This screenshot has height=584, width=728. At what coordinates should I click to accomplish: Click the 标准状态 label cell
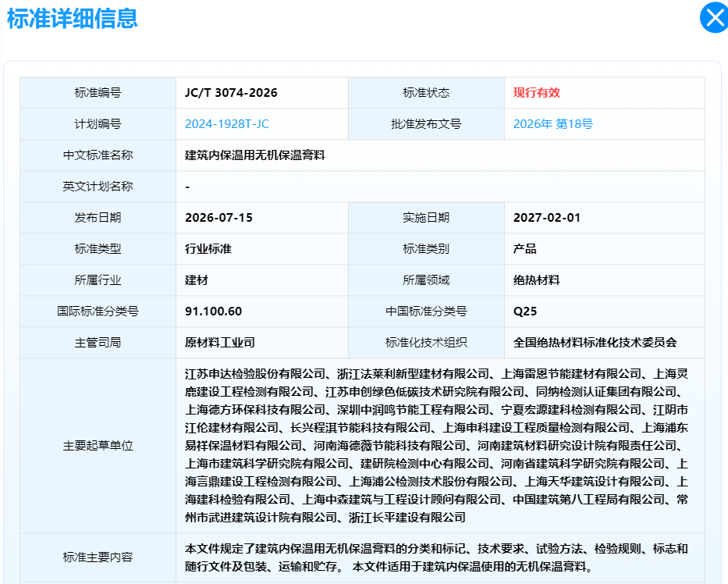coord(426,93)
